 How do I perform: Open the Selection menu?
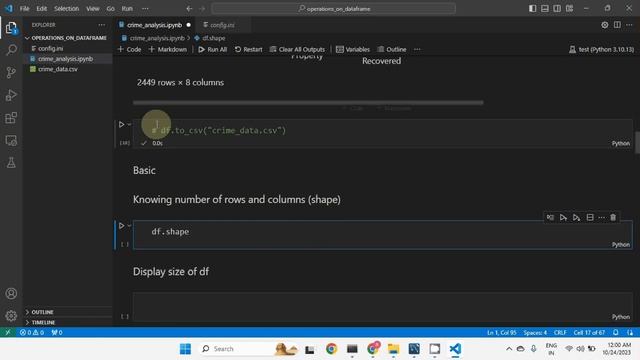[x=66, y=8]
